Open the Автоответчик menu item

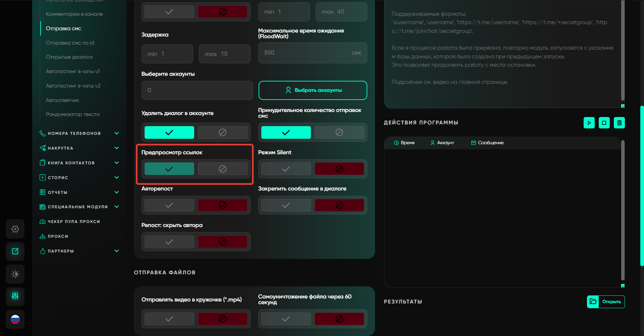click(62, 100)
